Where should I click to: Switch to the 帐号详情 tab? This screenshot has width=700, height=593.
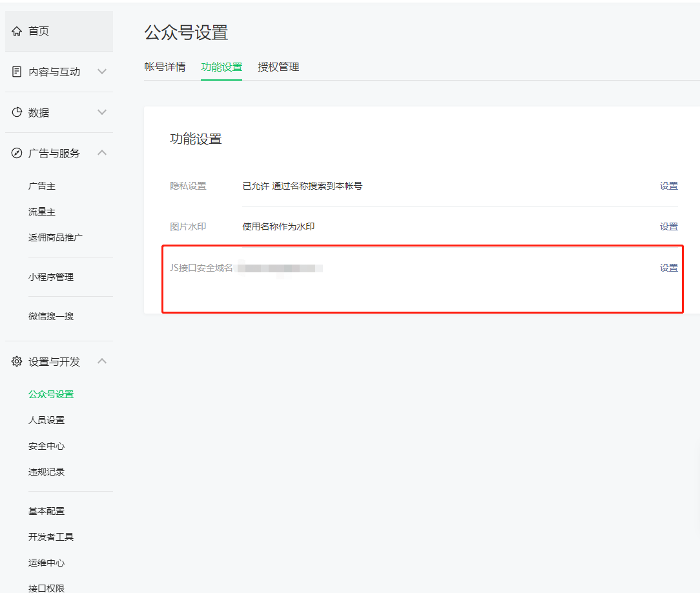165,67
